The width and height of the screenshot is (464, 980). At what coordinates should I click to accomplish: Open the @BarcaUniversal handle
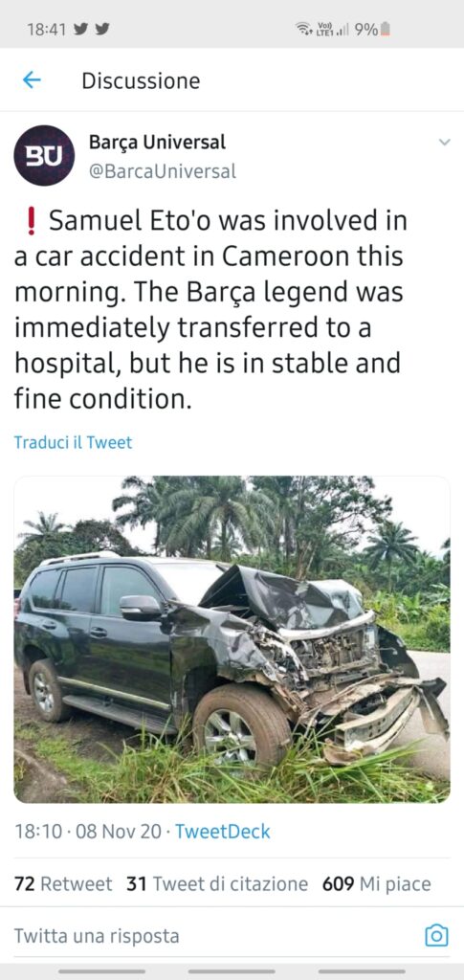[163, 171]
